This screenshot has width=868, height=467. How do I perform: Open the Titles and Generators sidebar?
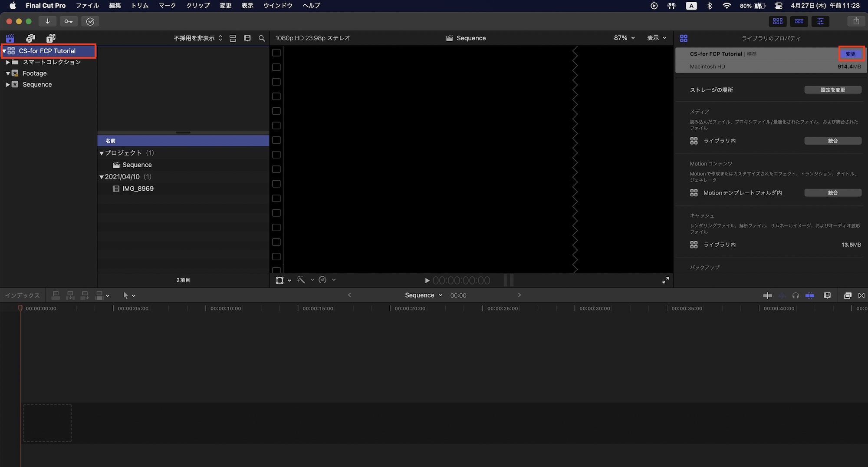[51, 38]
